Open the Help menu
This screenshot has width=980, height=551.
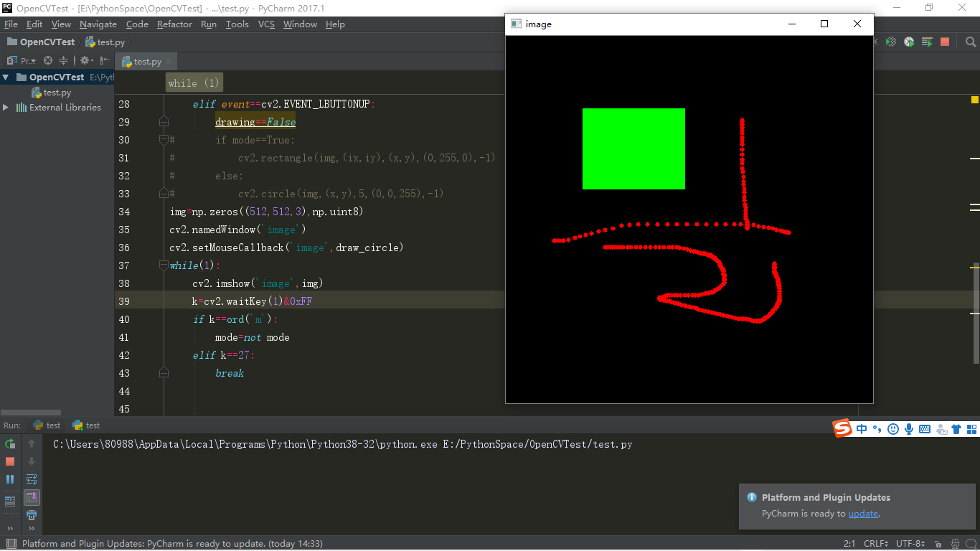(335, 24)
